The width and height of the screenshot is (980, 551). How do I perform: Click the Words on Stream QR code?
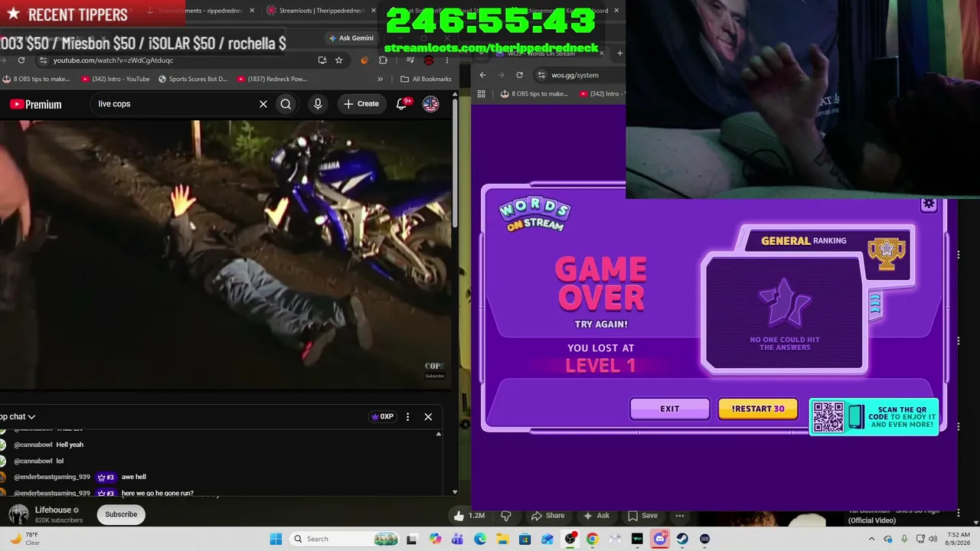pyautogui.click(x=828, y=417)
